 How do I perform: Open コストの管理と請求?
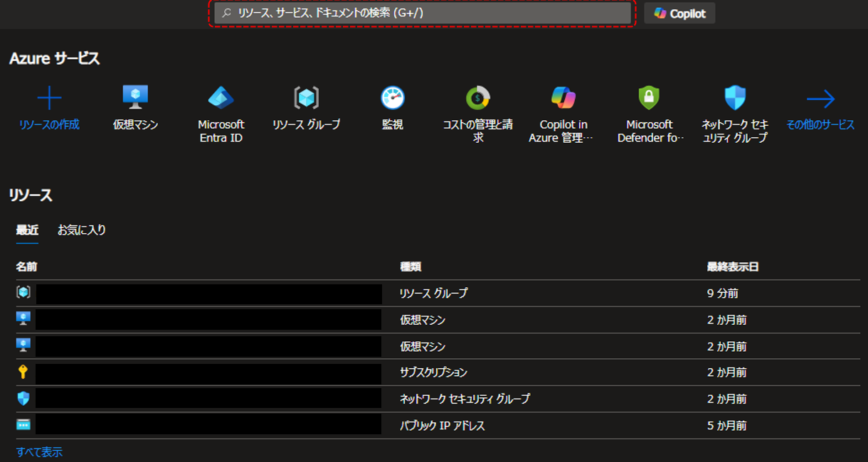(x=477, y=97)
